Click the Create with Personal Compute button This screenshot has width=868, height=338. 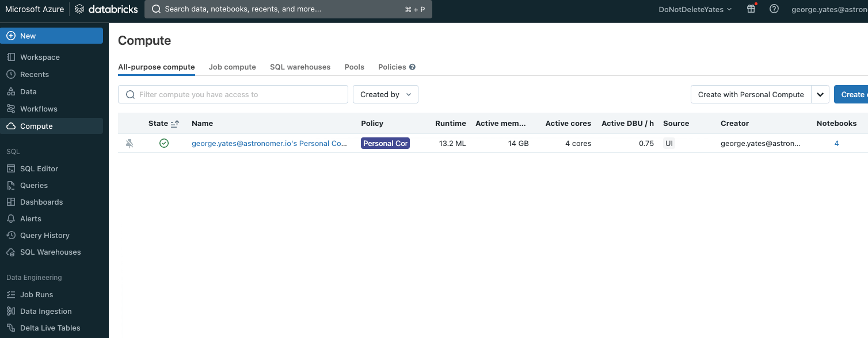751,95
